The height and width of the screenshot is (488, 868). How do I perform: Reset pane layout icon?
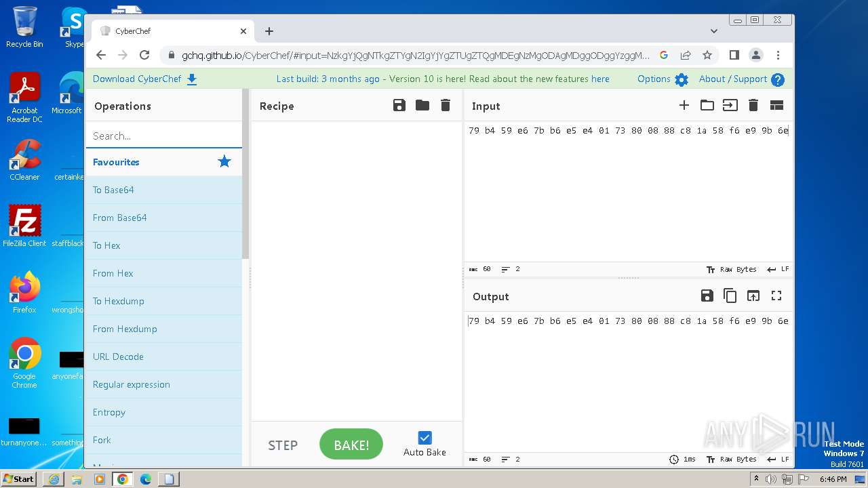776,105
